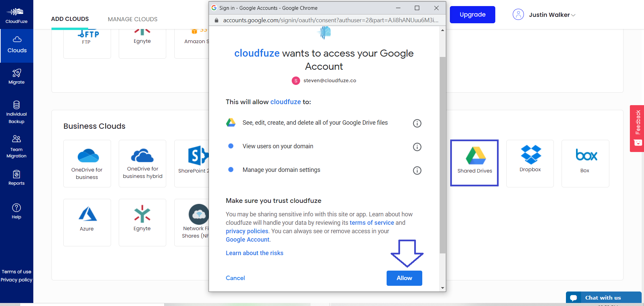Click Cancel in consent dialog

coord(235,278)
